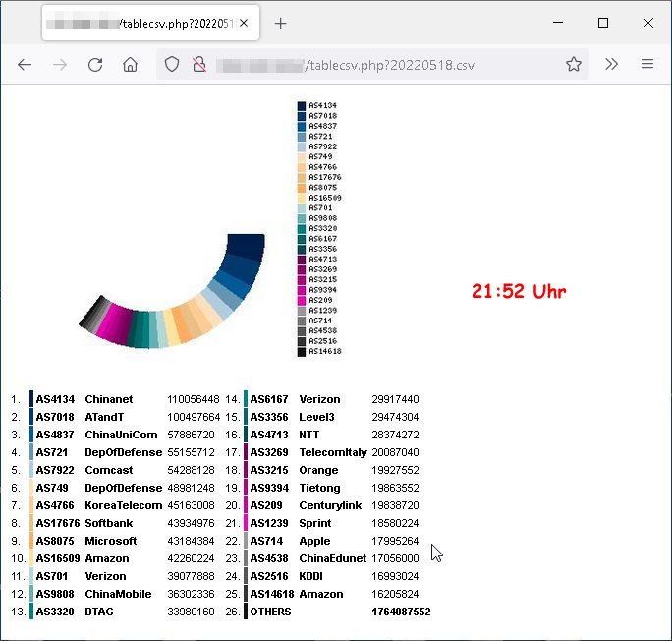Open the browser home page icon

coord(131,65)
